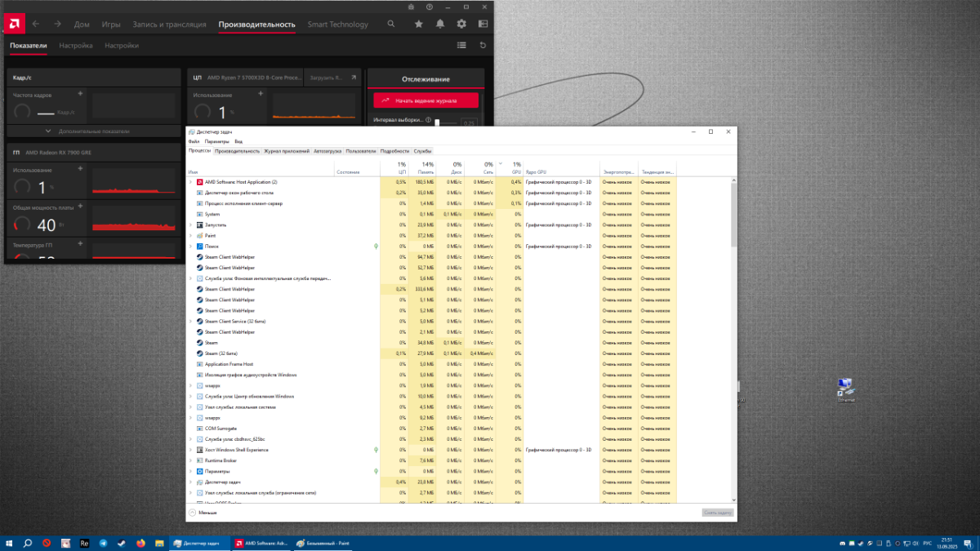Click the taskbar clock and date

[947, 543]
